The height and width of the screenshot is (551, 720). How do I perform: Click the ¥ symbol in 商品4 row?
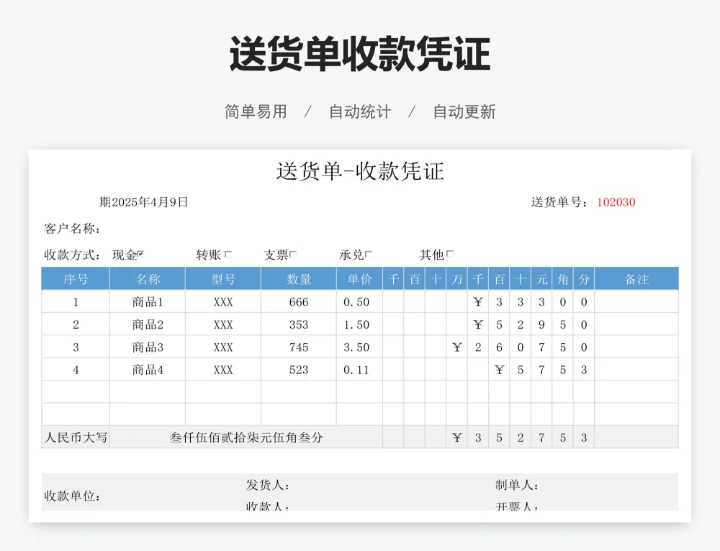[499, 370]
